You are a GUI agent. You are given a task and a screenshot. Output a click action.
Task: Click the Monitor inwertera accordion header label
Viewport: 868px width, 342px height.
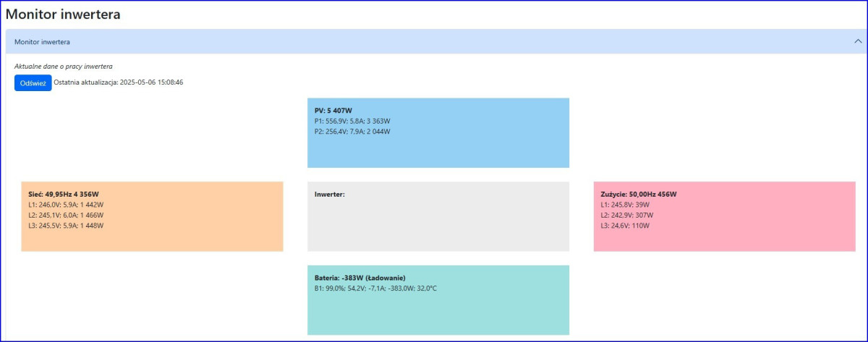click(42, 42)
